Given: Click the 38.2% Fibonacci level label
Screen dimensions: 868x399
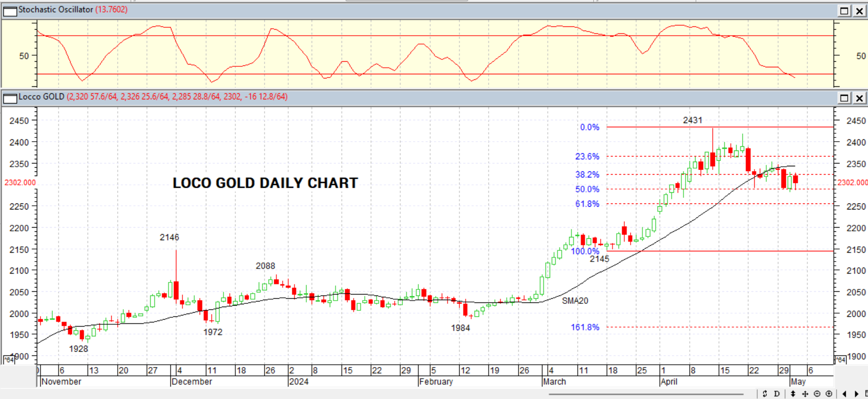Looking at the screenshot, I should coord(587,175).
